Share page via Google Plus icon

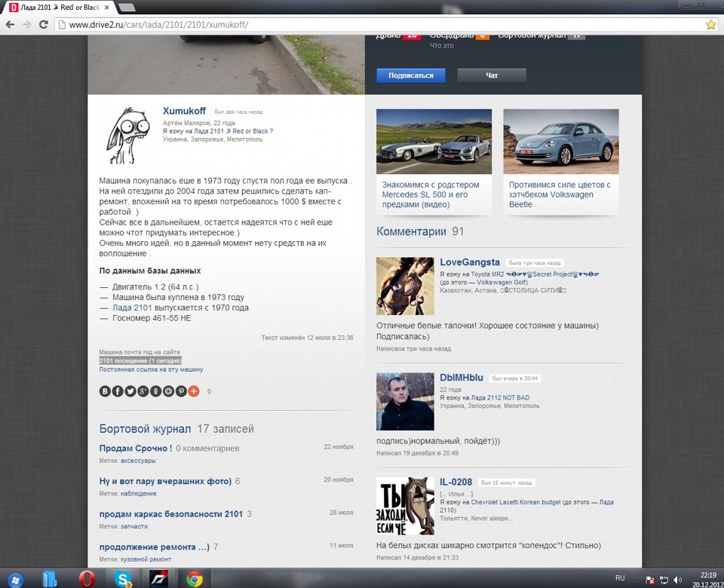click(143, 391)
